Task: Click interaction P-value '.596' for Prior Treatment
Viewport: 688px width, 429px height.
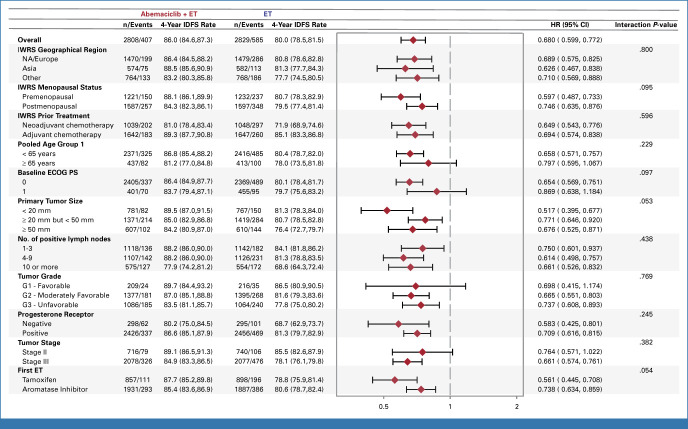Action: 646,116
